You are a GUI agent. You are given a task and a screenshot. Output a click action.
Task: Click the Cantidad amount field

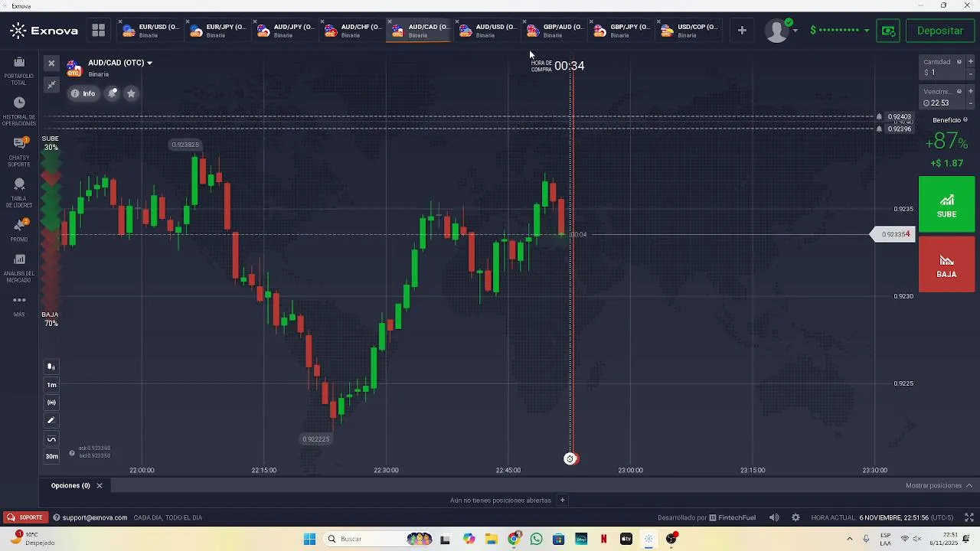942,67
